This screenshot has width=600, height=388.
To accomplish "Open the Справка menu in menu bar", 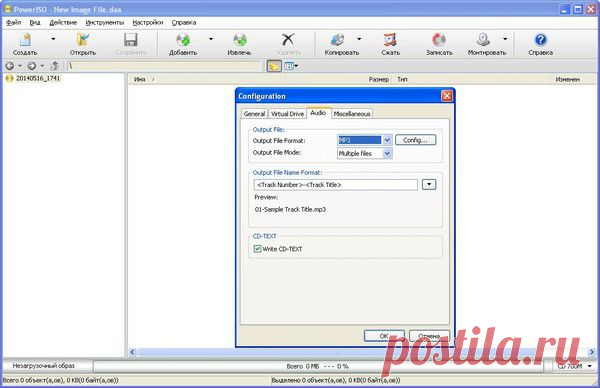I will tap(184, 23).
